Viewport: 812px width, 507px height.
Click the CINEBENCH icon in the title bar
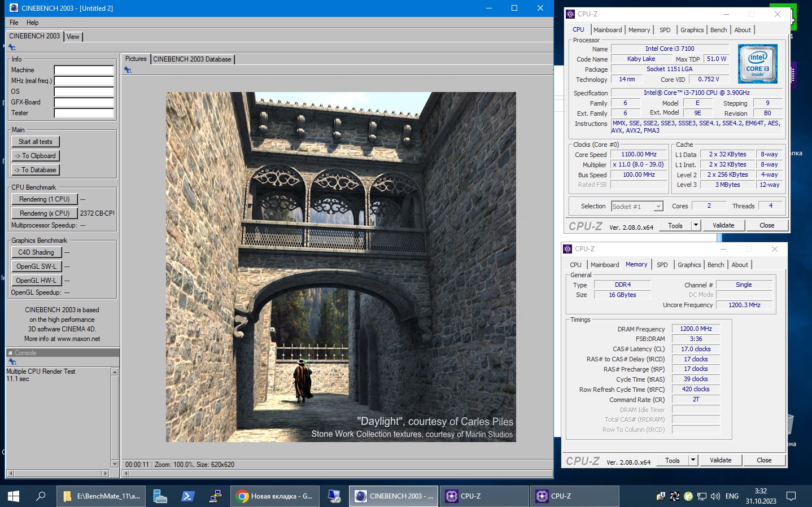[x=14, y=8]
